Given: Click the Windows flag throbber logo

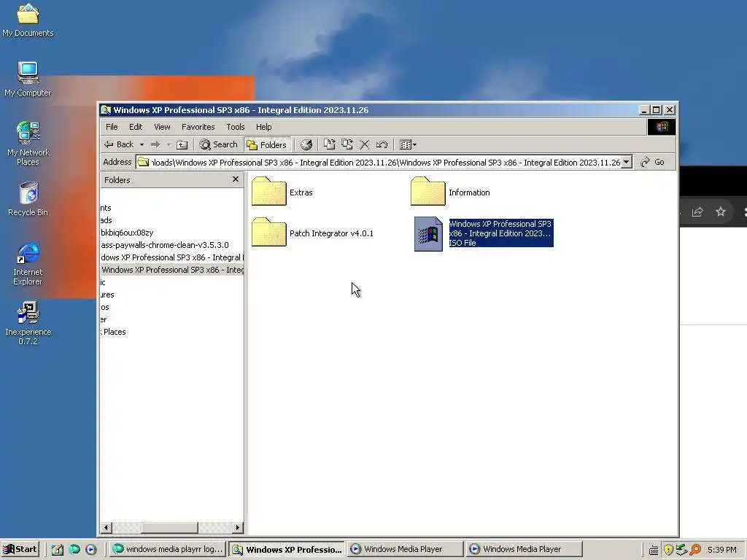Looking at the screenshot, I should (x=661, y=127).
